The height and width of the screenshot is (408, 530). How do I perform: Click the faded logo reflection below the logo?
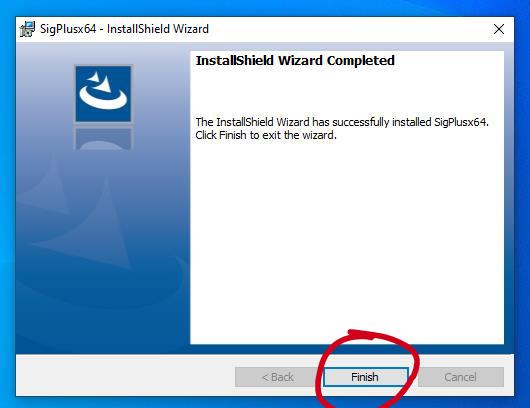pyautogui.click(x=103, y=138)
